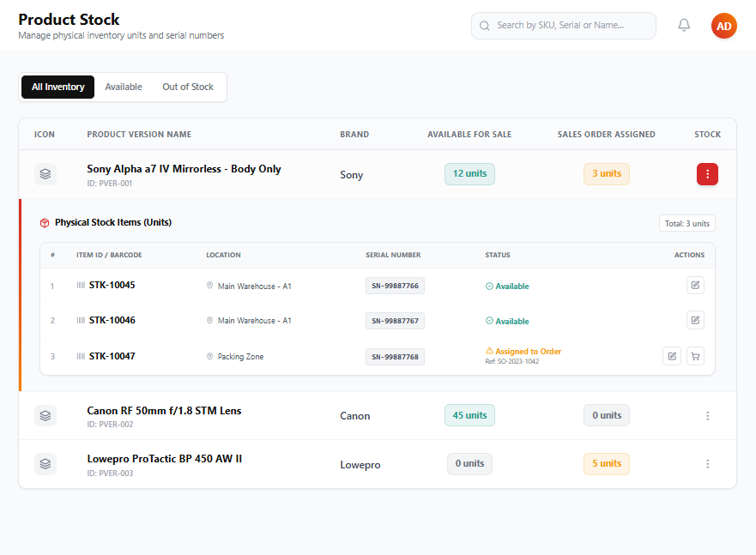Click the Physical Stock Items (Units) heading

(x=113, y=222)
